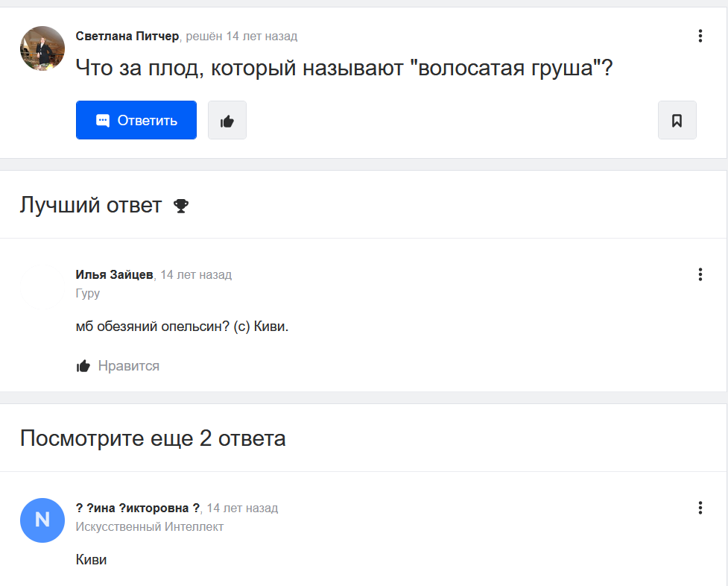Image resolution: width=728 pixels, height=586 pixels.
Task: Click the chat bubble icon inside the Ответить button
Action: (103, 120)
